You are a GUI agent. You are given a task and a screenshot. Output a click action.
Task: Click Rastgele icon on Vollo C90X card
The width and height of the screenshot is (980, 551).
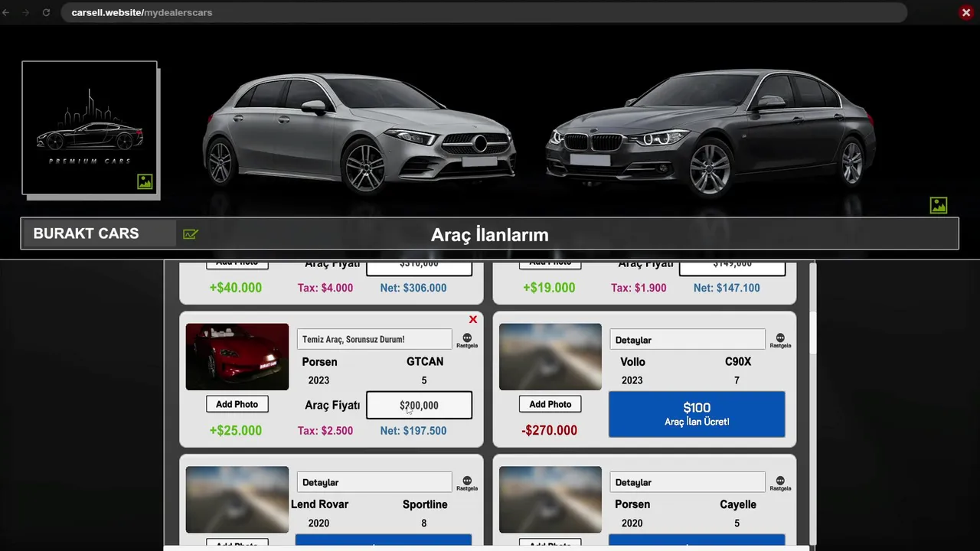780,341
